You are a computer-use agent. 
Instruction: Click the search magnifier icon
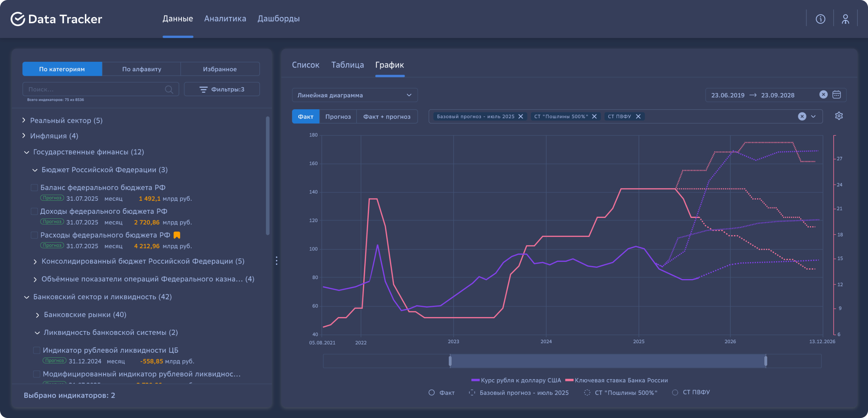click(169, 89)
